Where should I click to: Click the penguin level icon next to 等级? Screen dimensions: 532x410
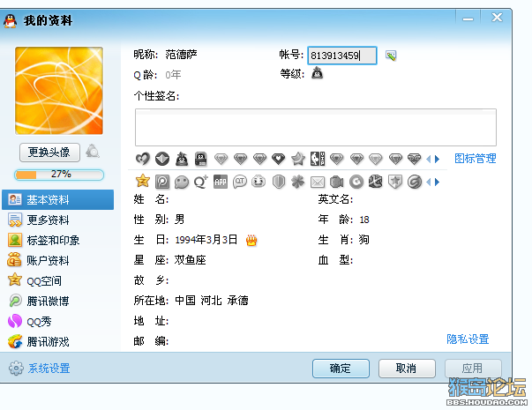(318, 73)
